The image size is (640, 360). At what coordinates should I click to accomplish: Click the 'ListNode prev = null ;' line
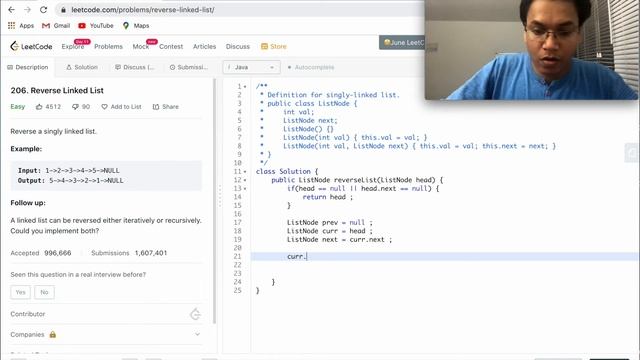click(329, 222)
